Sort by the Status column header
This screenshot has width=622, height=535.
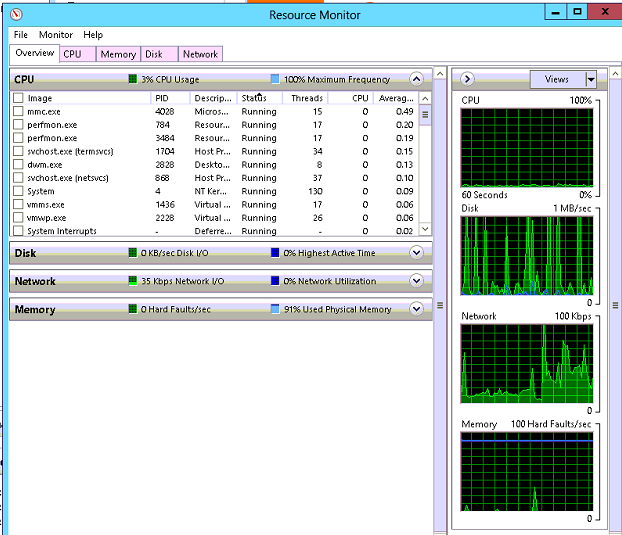coord(259,98)
